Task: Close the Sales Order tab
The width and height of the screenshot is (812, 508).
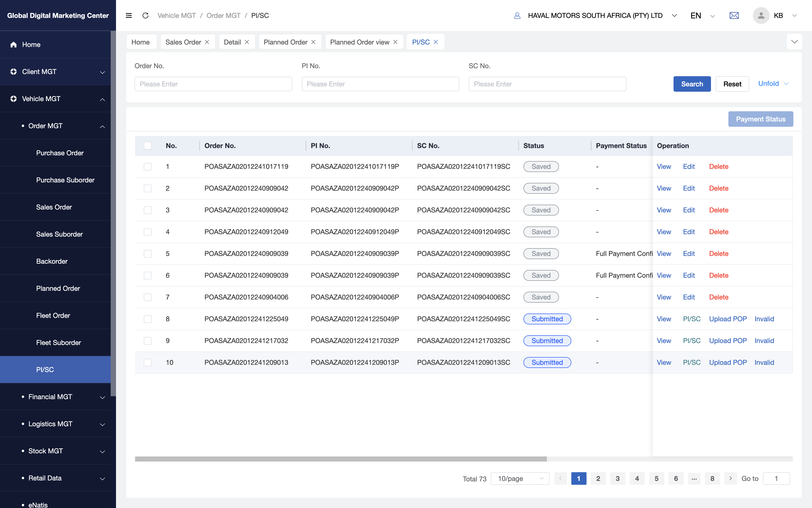Action: (x=207, y=42)
